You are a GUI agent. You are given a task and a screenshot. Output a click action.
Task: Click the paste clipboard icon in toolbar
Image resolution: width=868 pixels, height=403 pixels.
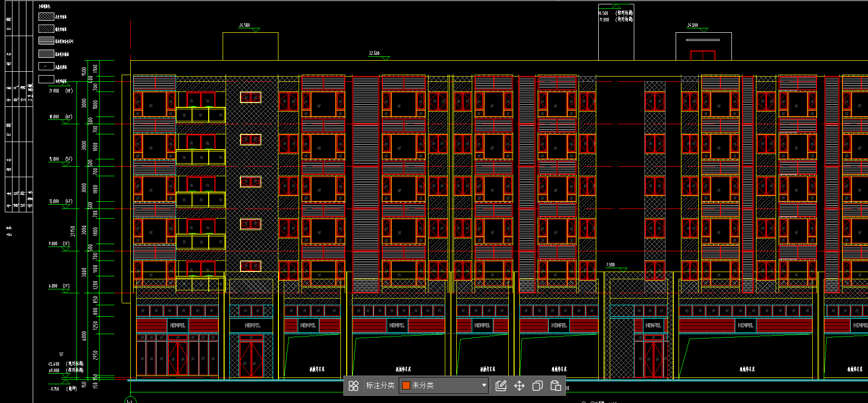tap(555, 386)
